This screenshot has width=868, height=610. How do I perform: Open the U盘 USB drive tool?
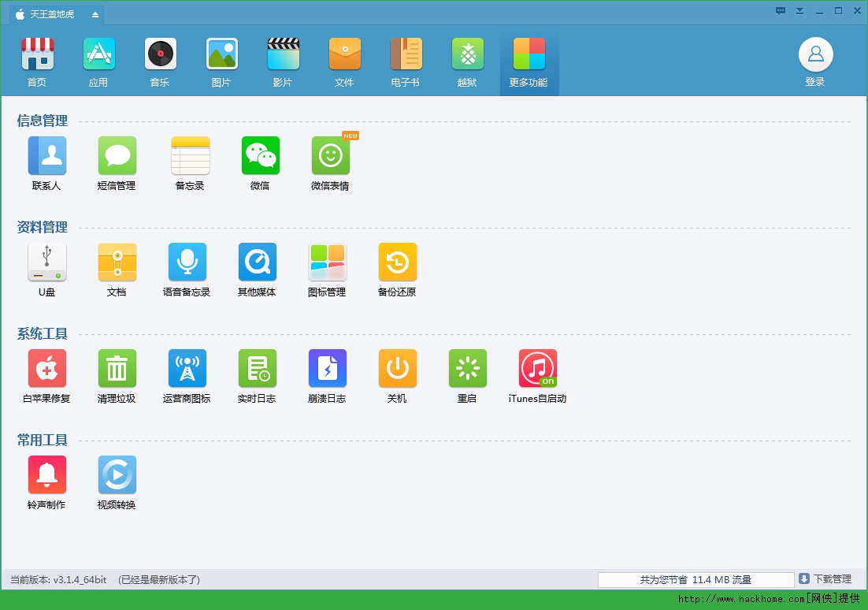pyautogui.click(x=47, y=262)
